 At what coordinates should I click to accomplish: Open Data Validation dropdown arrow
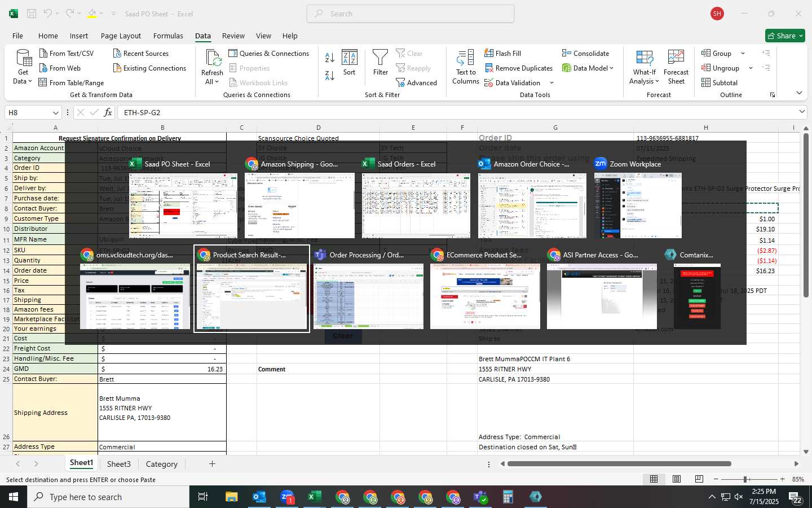(x=551, y=83)
